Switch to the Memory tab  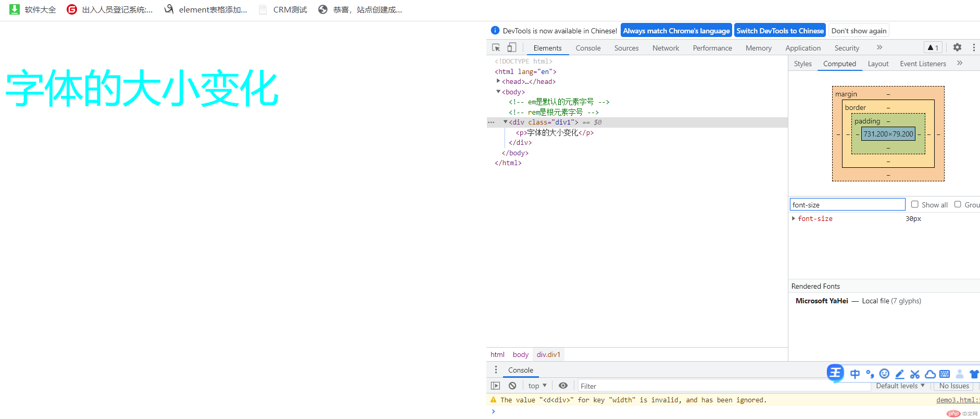point(758,48)
